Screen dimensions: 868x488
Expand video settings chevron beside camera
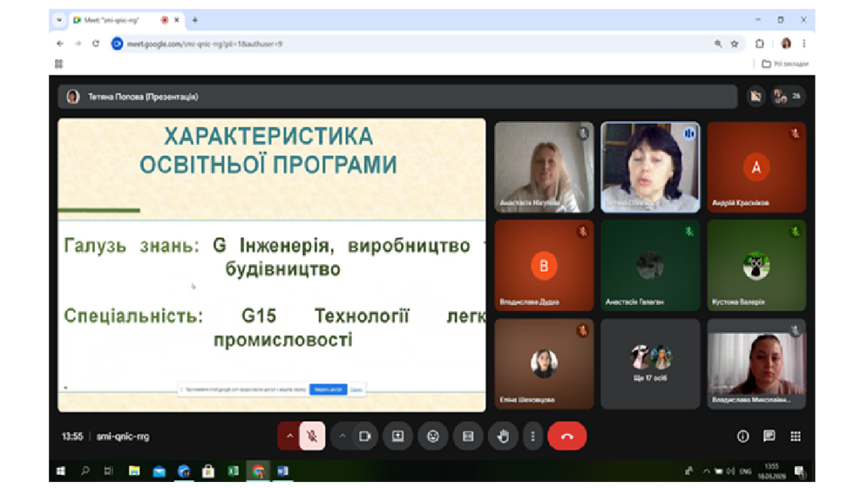tap(342, 436)
